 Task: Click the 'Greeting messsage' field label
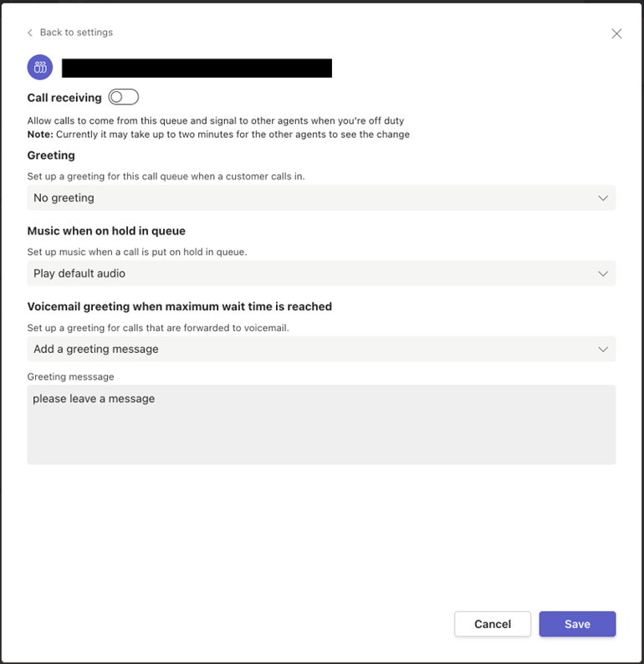70,377
